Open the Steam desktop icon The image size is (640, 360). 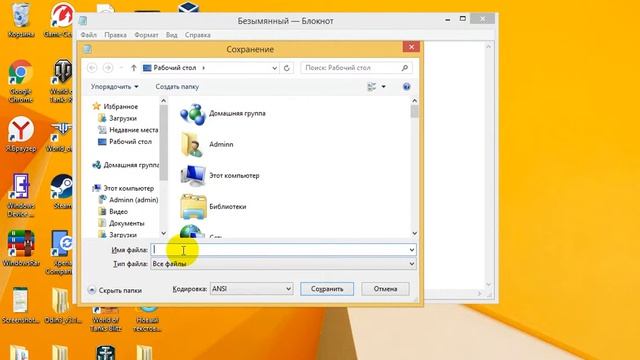tap(62, 192)
